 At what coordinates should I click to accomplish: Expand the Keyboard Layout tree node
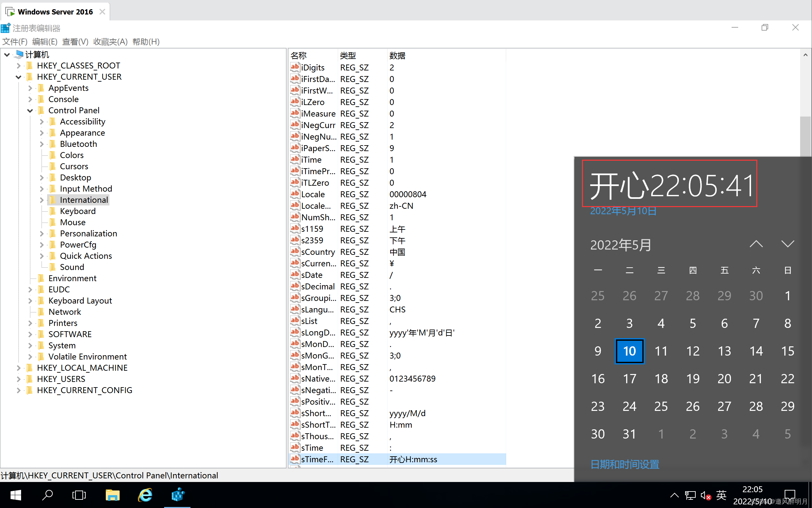(x=30, y=301)
